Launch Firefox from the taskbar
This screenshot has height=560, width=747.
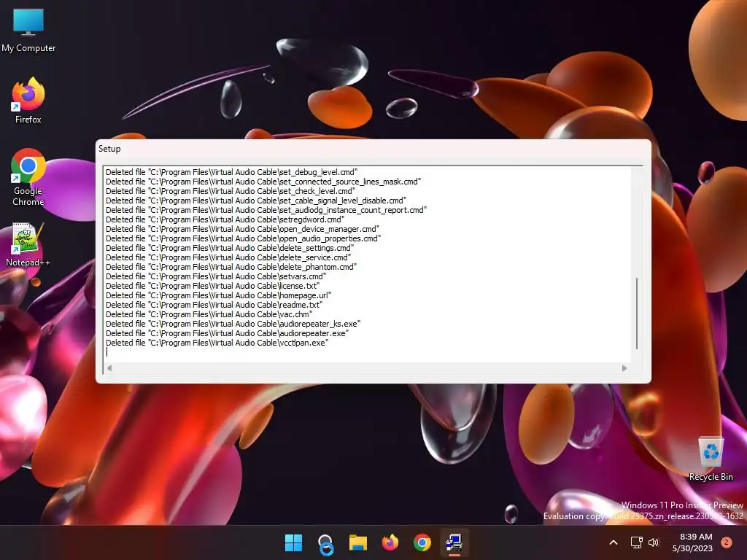tap(390, 542)
